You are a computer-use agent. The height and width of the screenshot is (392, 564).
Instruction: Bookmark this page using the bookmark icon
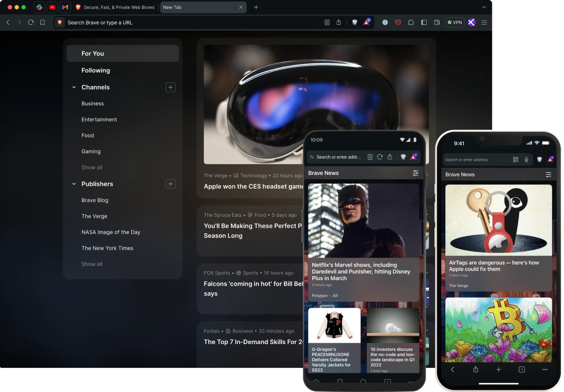coord(42,22)
